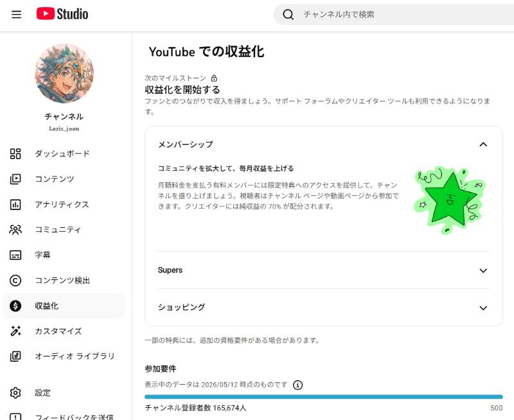Click the 500 subscriber goal value
The height and width of the screenshot is (420, 514).
coord(497,408)
